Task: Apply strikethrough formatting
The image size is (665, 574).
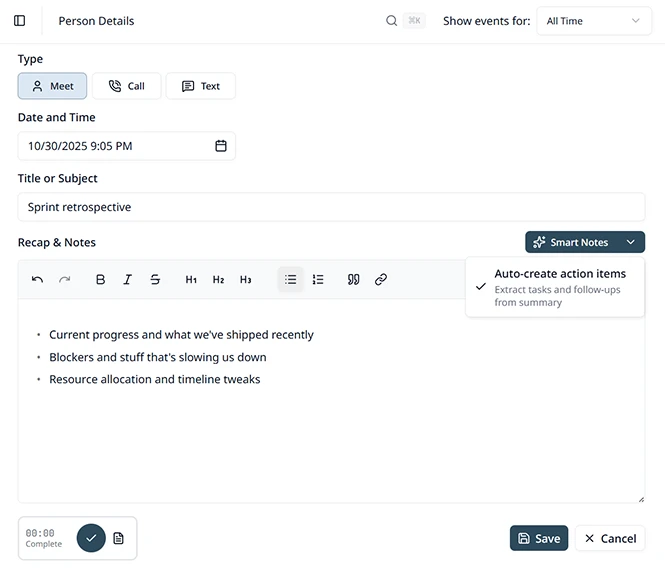Action: [155, 279]
